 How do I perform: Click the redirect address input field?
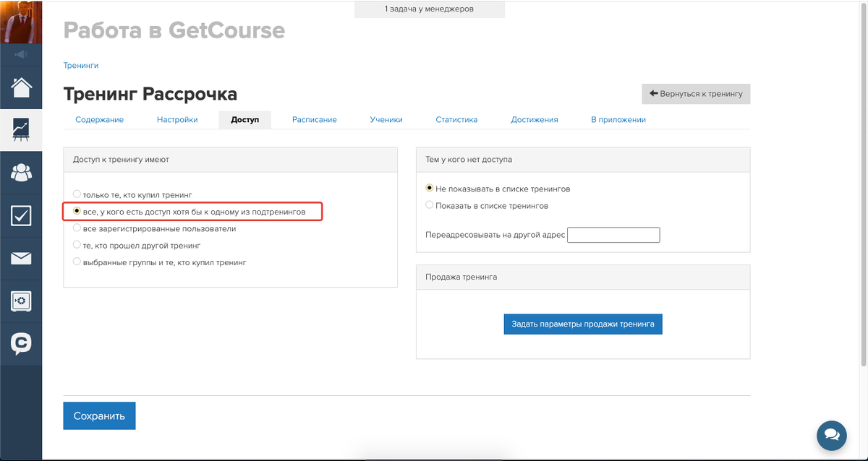click(613, 235)
